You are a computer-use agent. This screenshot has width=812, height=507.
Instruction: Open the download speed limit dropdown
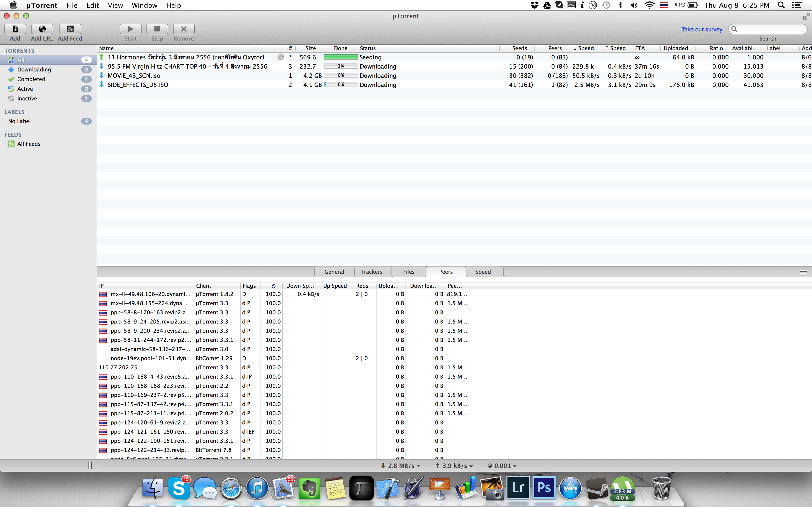401,466
